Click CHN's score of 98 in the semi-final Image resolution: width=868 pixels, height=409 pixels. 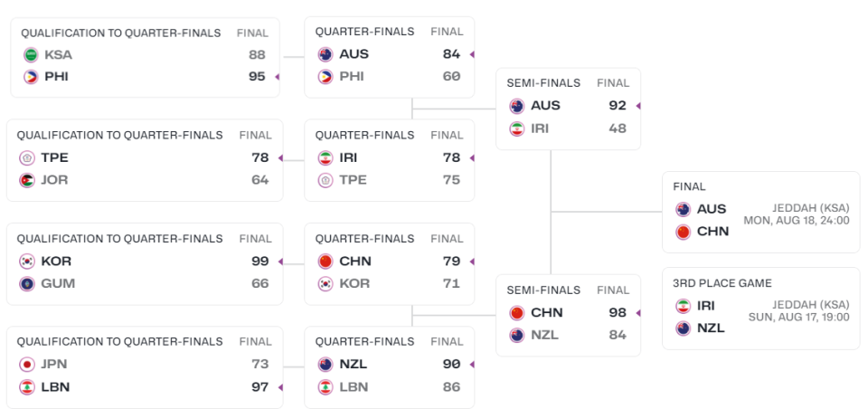pos(618,313)
